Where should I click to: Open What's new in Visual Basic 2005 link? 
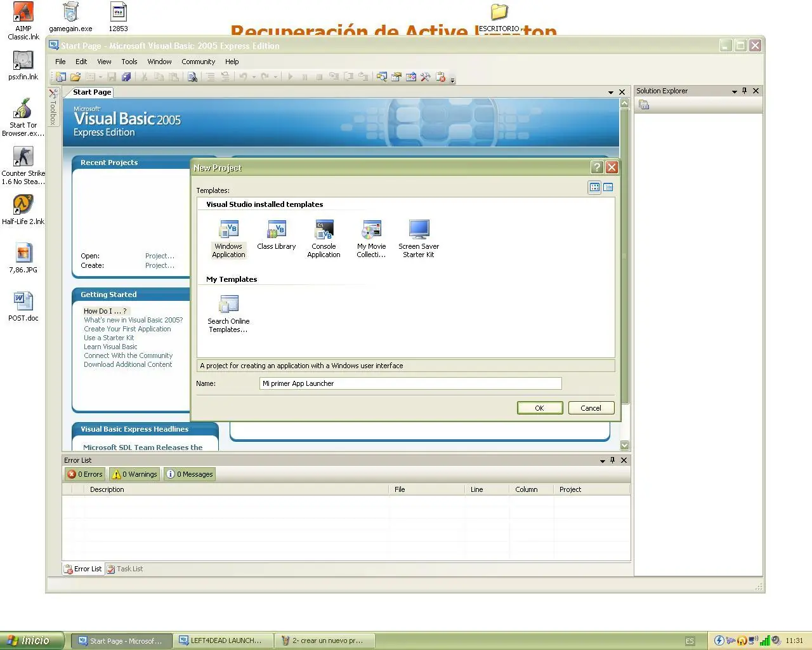pos(133,320)
